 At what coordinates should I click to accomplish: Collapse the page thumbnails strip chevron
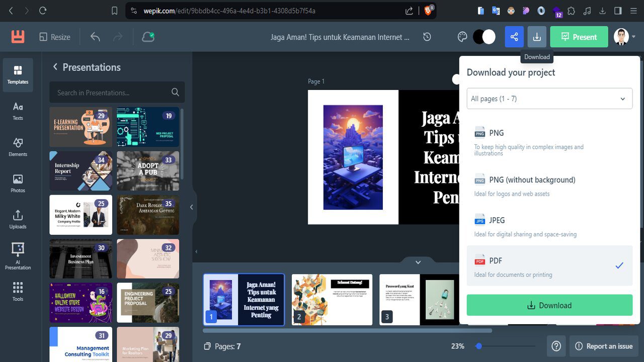pyautogui.click(x=418, y=262)
